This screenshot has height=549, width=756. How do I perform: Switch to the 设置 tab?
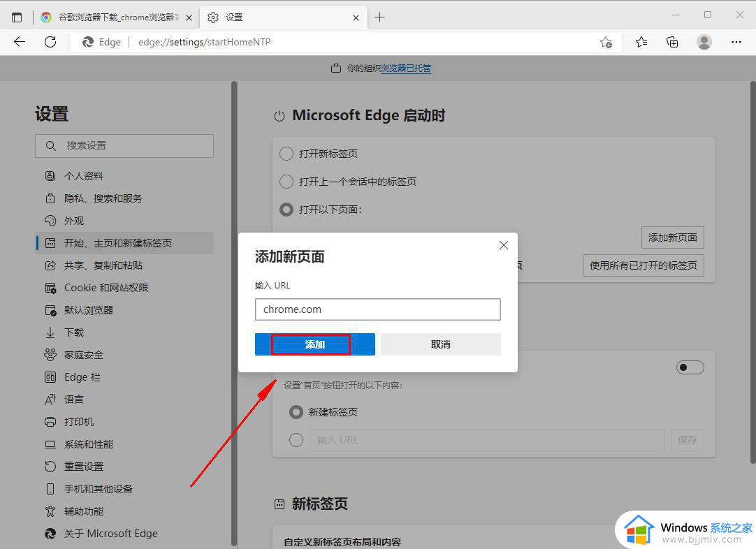[x=284, y=17]
